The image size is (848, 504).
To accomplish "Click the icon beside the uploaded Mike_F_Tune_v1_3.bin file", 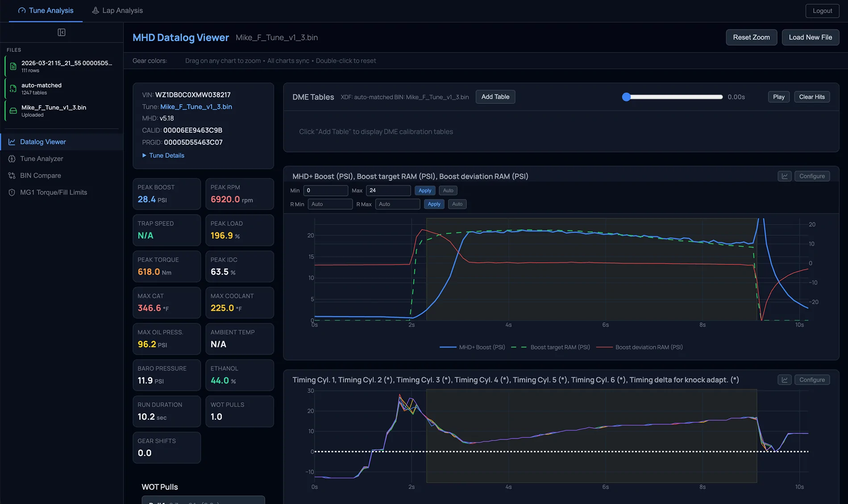I will [13, 111].
